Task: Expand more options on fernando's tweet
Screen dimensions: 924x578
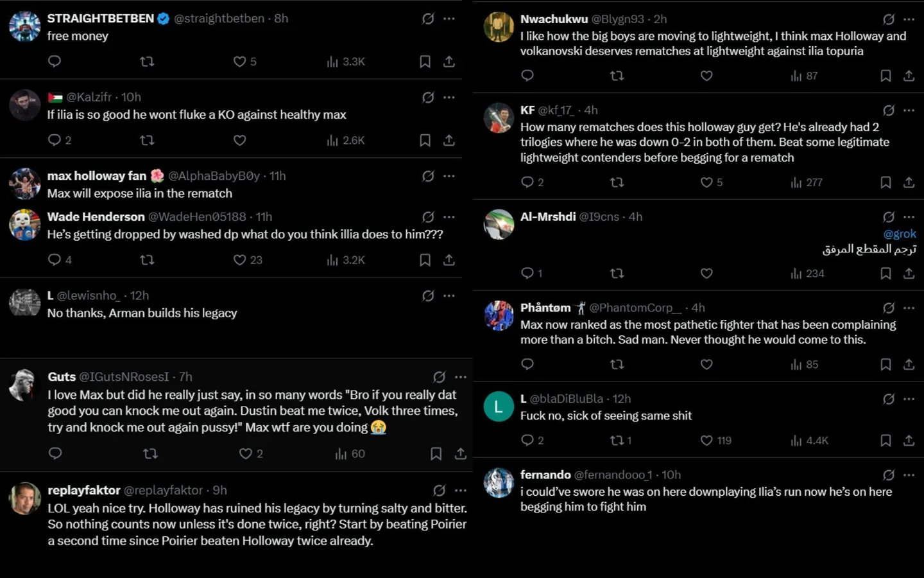Action: tap(909, 475)
